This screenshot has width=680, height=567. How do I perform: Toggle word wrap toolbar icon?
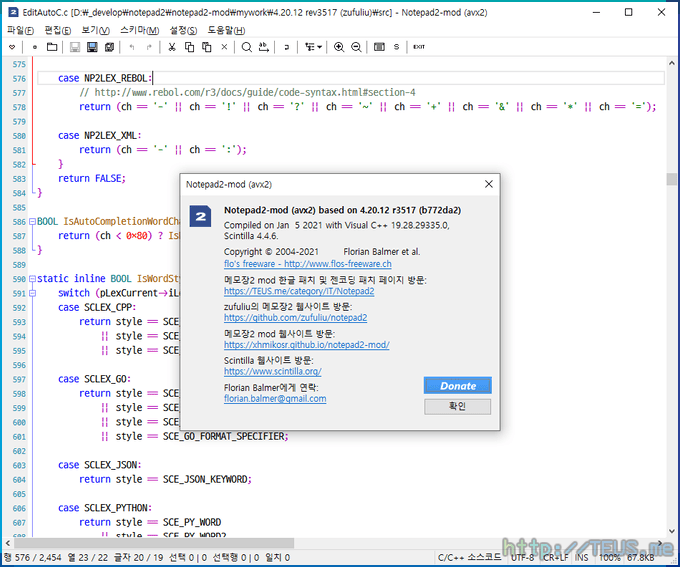tap(287, 47)
